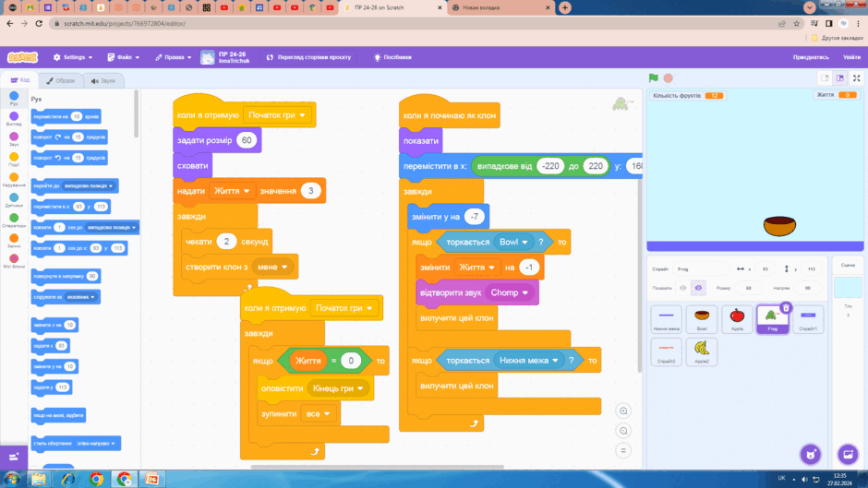Select the Apple sprite thumbnail

click(737, 319)
